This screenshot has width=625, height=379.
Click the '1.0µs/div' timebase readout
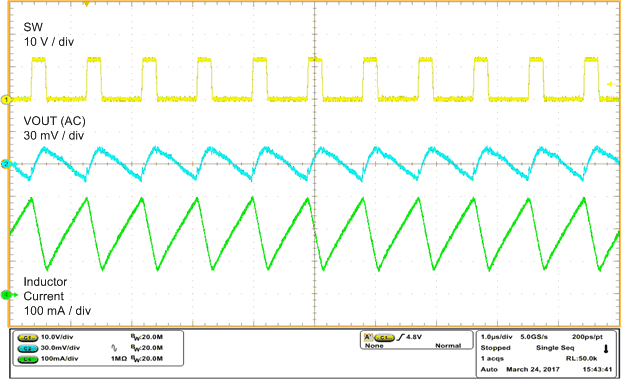click(496, 337)
